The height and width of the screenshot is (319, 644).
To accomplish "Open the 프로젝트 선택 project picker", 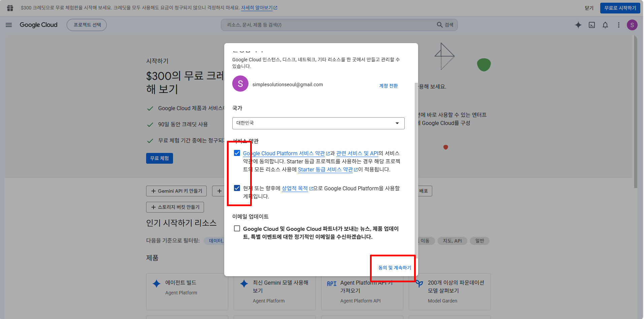I will (87, 25).
